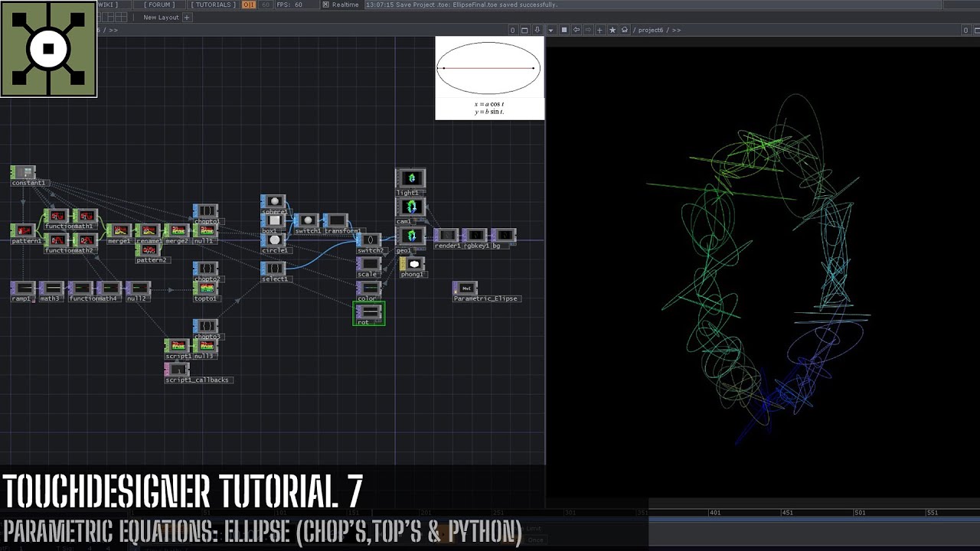Select the switch1 SOP node
This screenshot has width=980, height=551.
coord(306,220)
